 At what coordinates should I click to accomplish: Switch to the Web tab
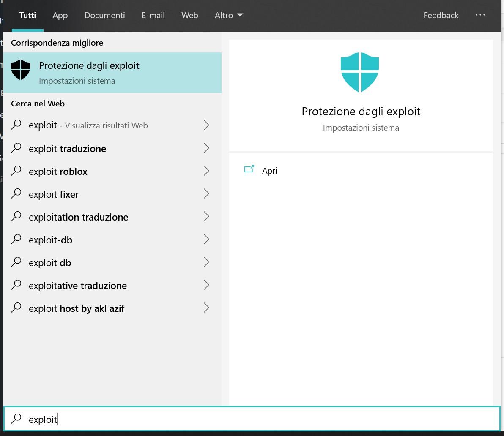[190, 15]
